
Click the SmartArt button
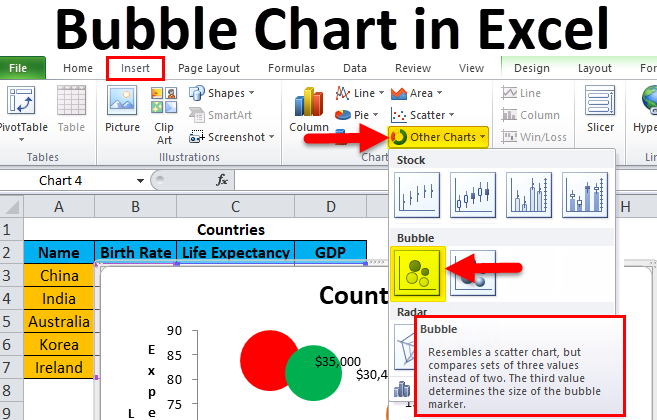220,115
